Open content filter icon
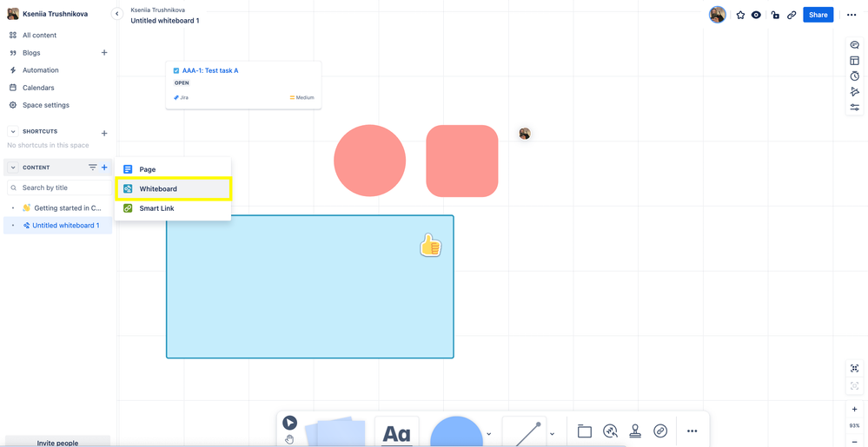The height and width of the screenshot is (447, 868). click(92, 167)
